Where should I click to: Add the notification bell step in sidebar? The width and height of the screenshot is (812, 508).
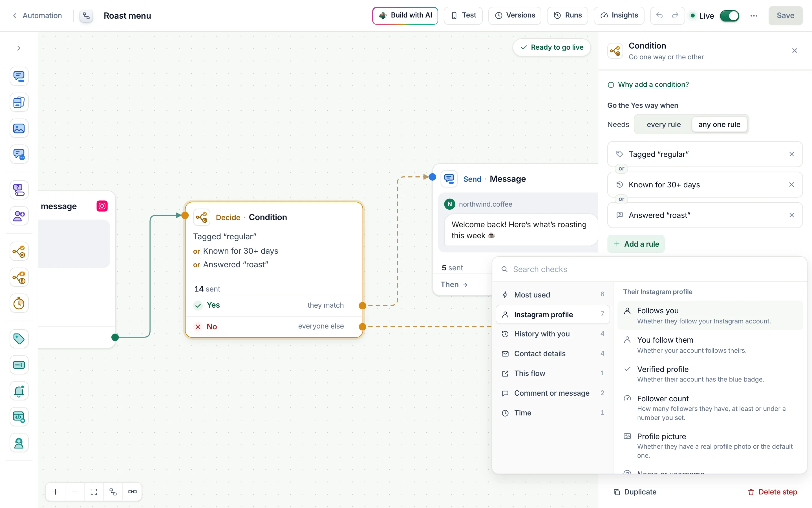(19, 391)
